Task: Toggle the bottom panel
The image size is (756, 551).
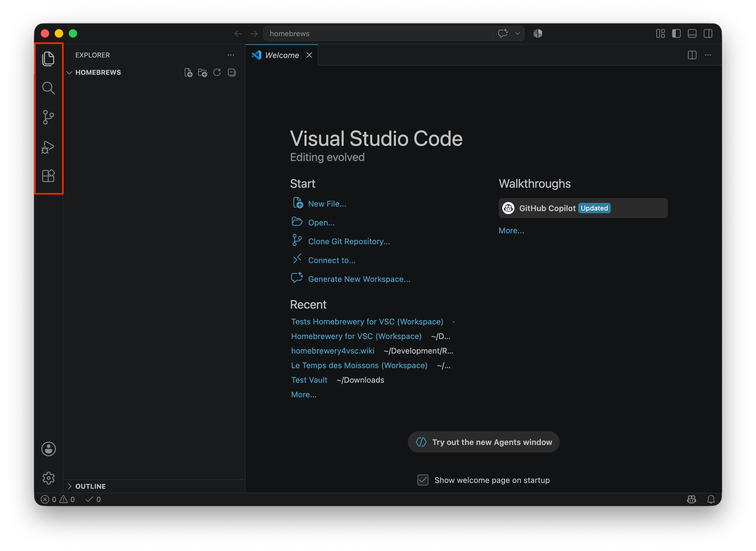Action: coord(692,34)
